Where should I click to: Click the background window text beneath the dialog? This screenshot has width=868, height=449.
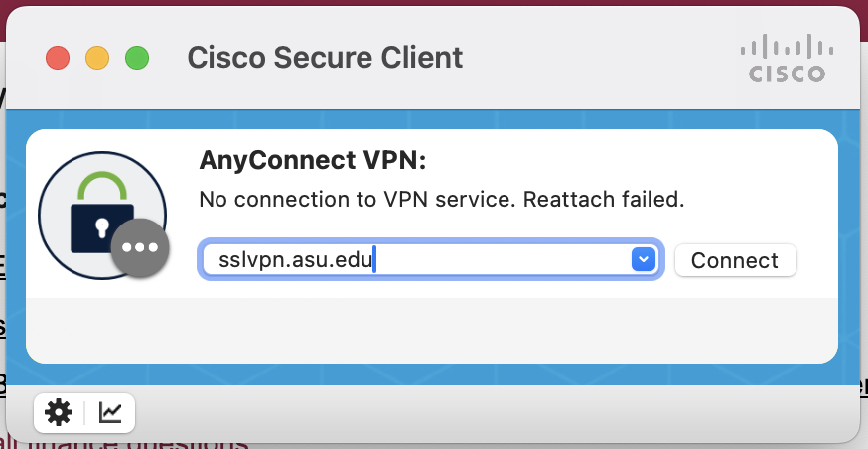tap(149, 442)
